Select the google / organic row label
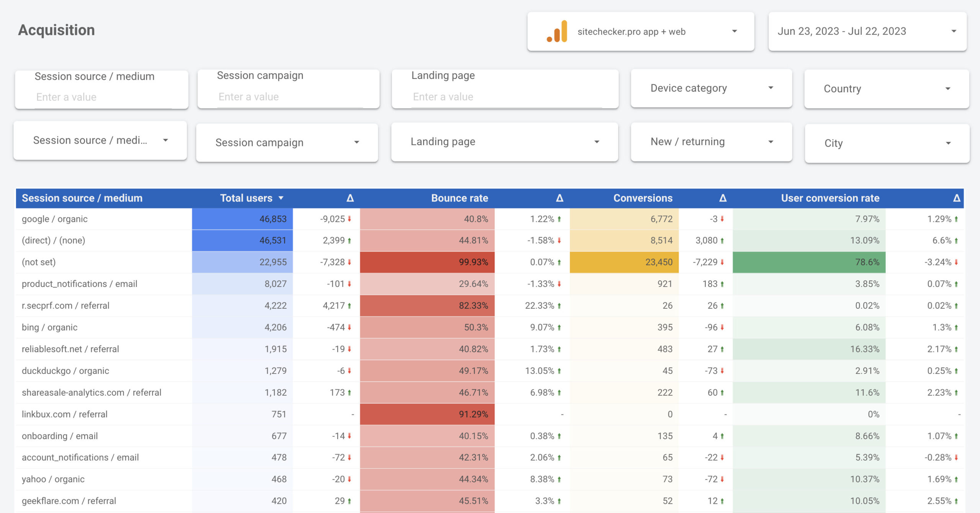This screenshot has width=980, height=513. [x=55, y=219]
